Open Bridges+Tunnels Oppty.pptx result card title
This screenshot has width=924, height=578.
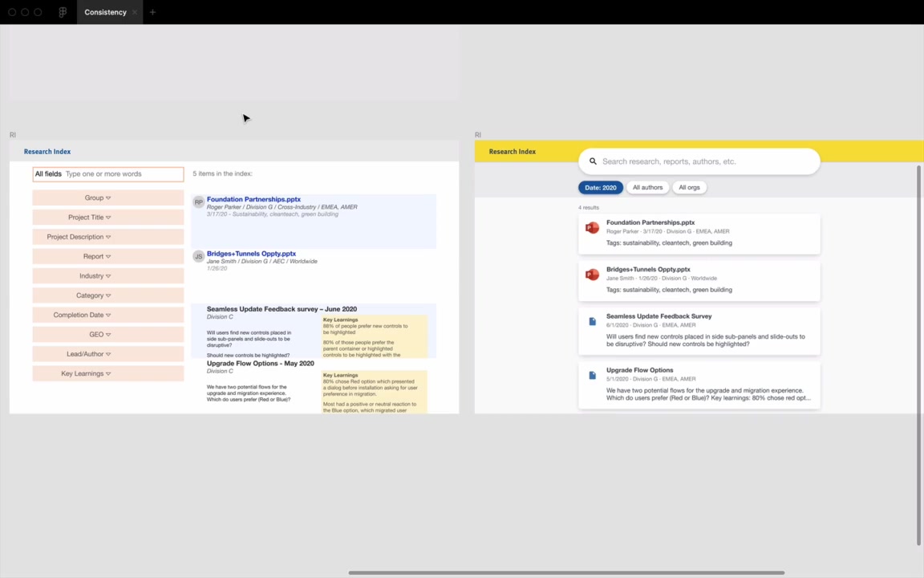point(648,269)
